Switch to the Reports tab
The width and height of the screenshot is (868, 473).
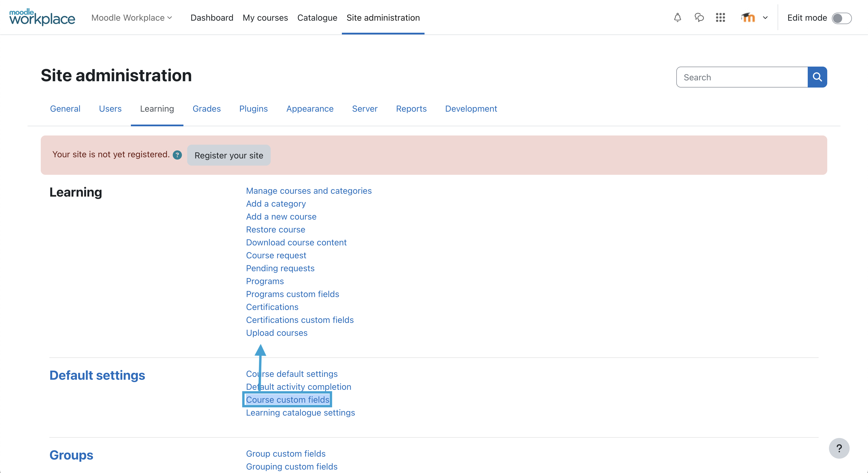(x=411, y=108)
